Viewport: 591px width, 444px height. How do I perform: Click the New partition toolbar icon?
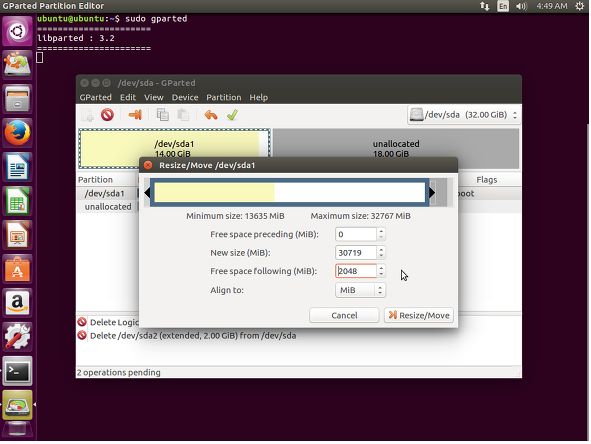(x=88, y=115)
